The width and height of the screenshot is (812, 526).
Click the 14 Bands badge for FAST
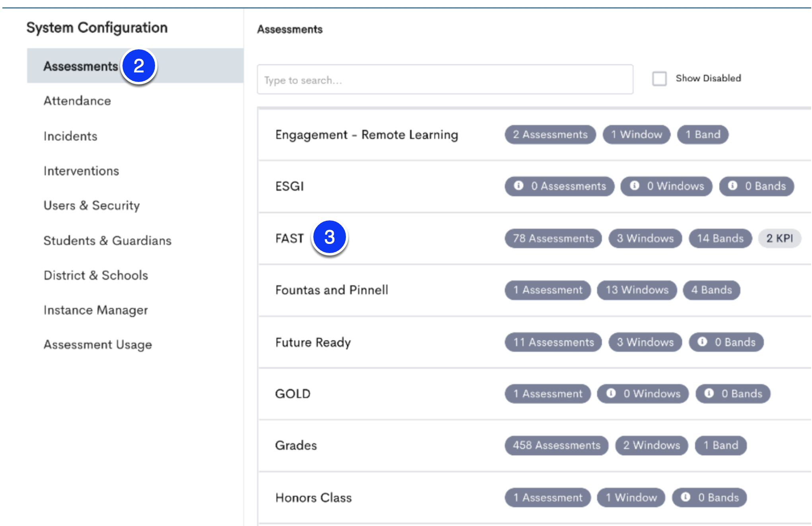point(720,238)
